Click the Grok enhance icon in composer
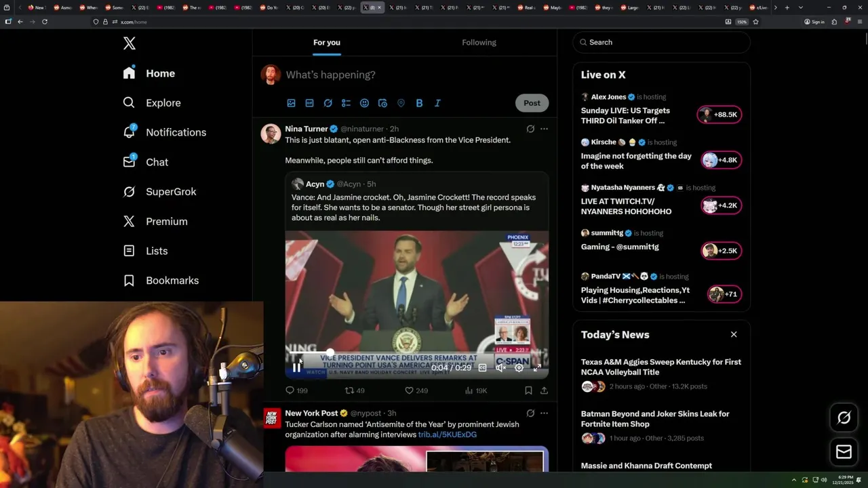 (x=328, y=103)
